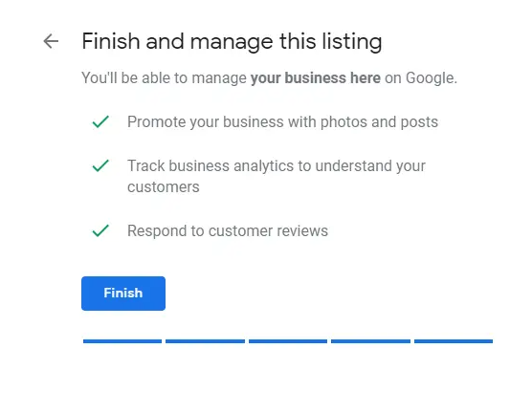Select the third progress bar segment

coord(288,341)
